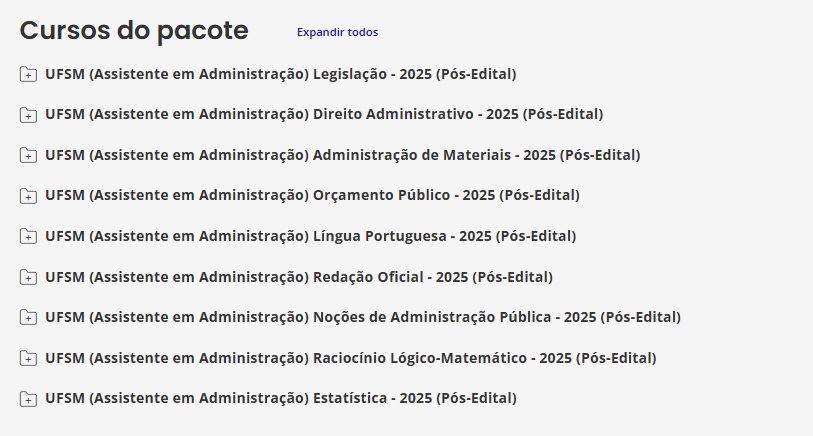Select the Orçamento Público - 2025 course title

tap(312, 195)
